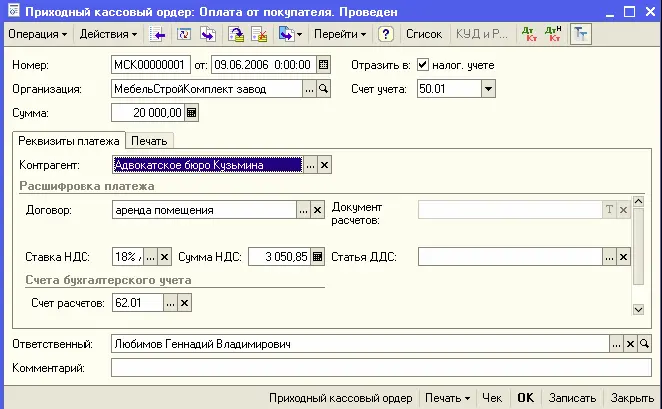Image resolution: width=662 pixels, height=409 pixels.
Task: Click the Комментарий input field
Action: coord(381,368)
